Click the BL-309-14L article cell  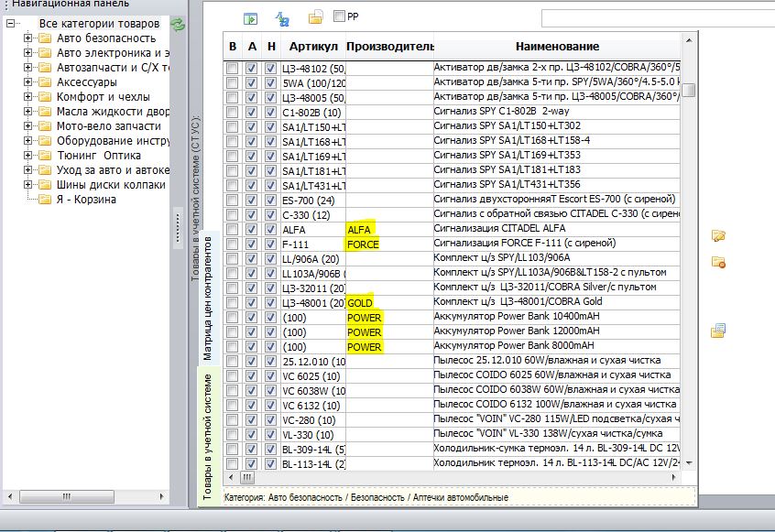[313, 450]
